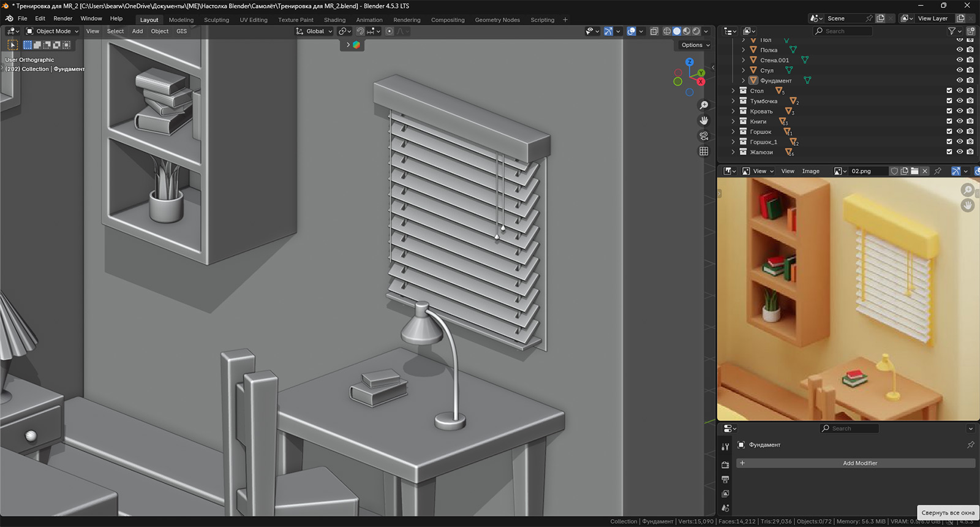
Task: Pin the image 02.png in Image editor
Action: [937, 171]
